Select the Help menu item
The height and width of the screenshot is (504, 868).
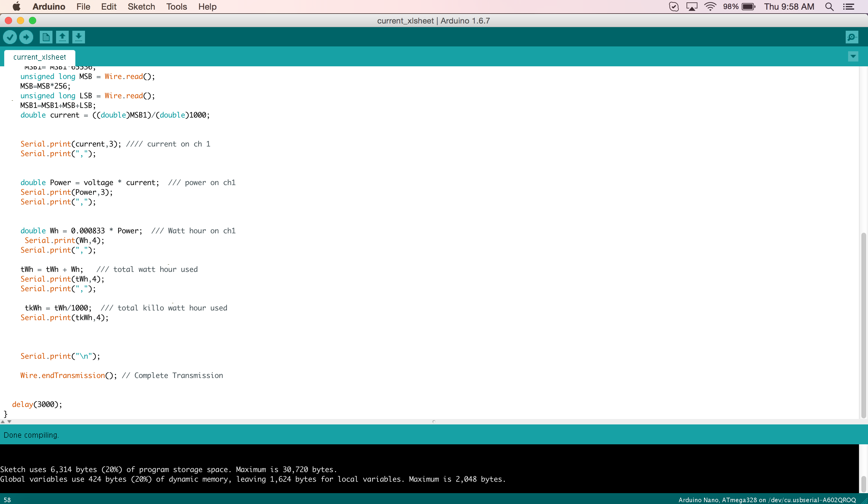208,7
